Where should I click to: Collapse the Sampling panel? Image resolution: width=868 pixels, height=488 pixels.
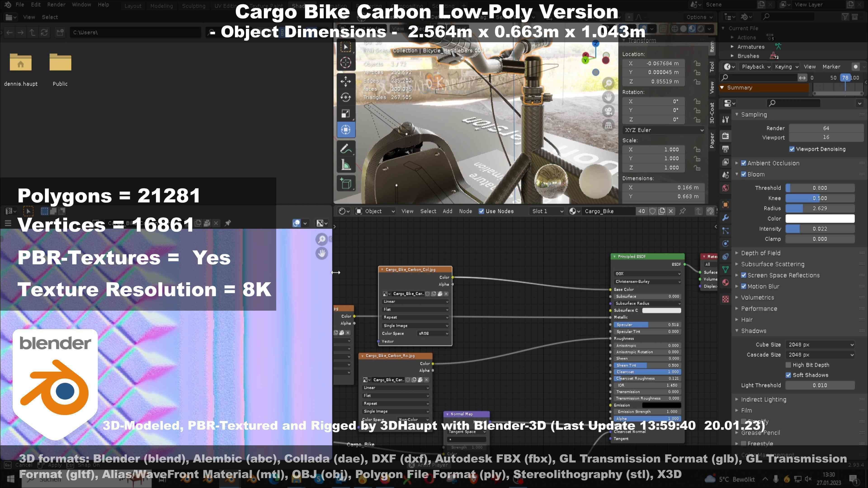click(753, 115)
